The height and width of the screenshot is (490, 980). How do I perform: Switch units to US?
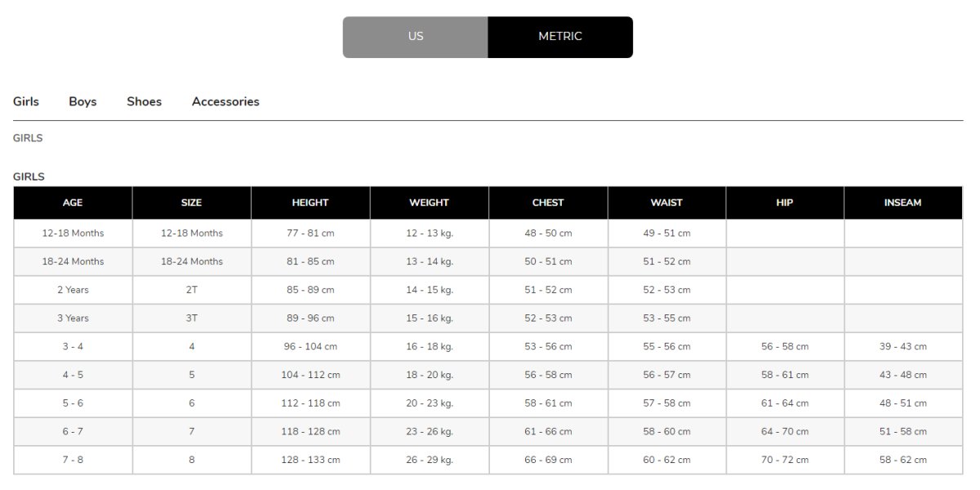416,37
